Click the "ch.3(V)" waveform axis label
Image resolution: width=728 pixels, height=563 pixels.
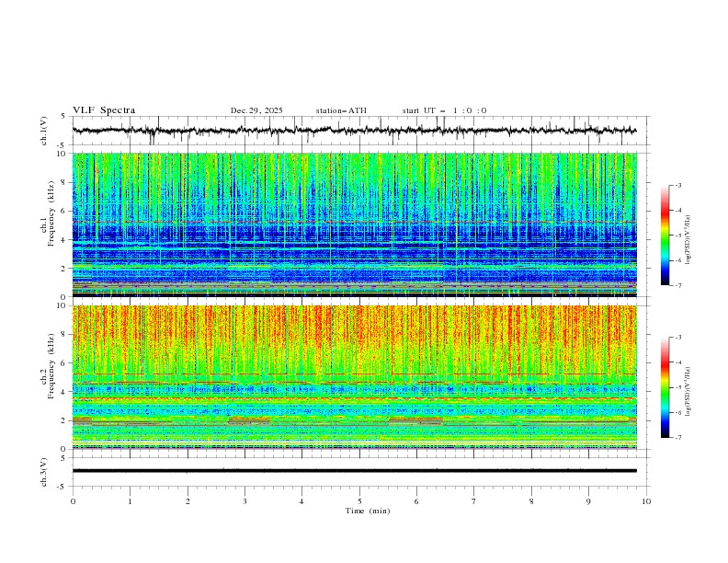pyautogui.click(x=44, y=472)
